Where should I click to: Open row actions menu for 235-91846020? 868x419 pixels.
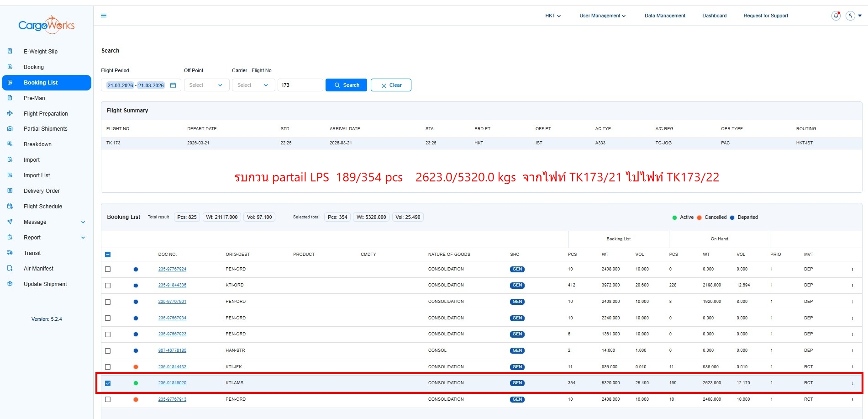[852, 383]
